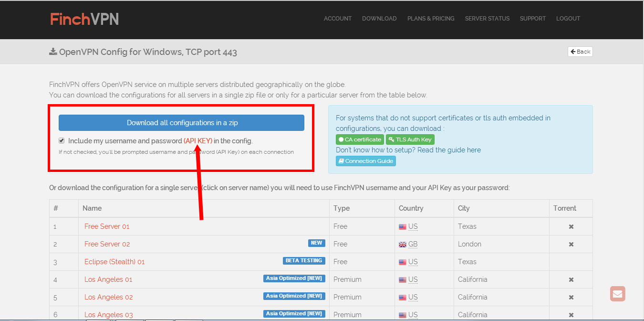Click the GB country code text
This screenshot has height=321, width=644.
[413, 244]
